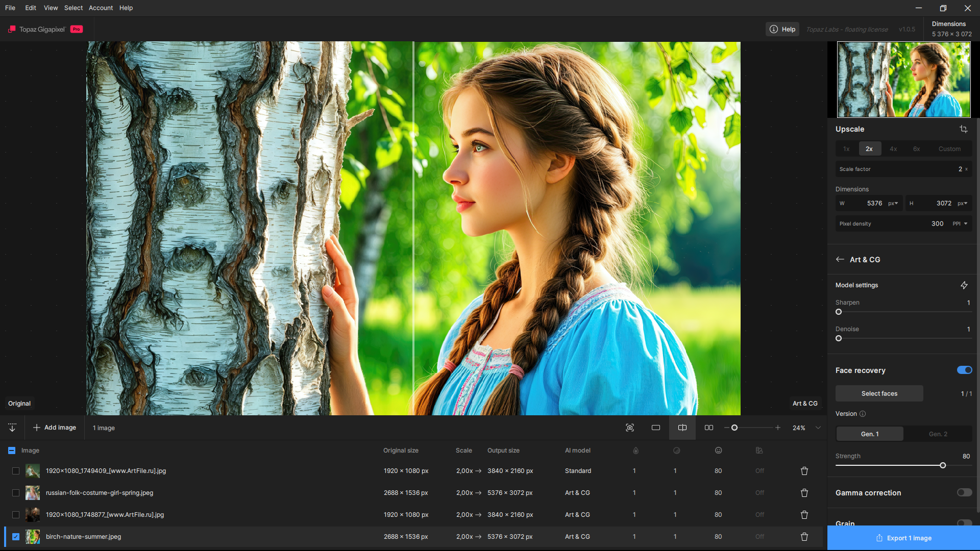The height and width of the screenshot is (551, 980).
Task: Open the Account menu
Action: (x=101, y=8)
